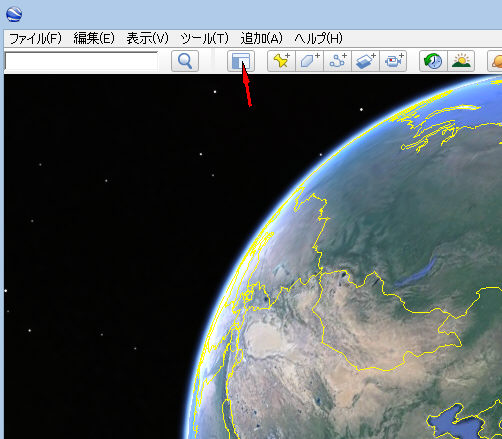Toggle the sidebar panel button

point(241,61)
